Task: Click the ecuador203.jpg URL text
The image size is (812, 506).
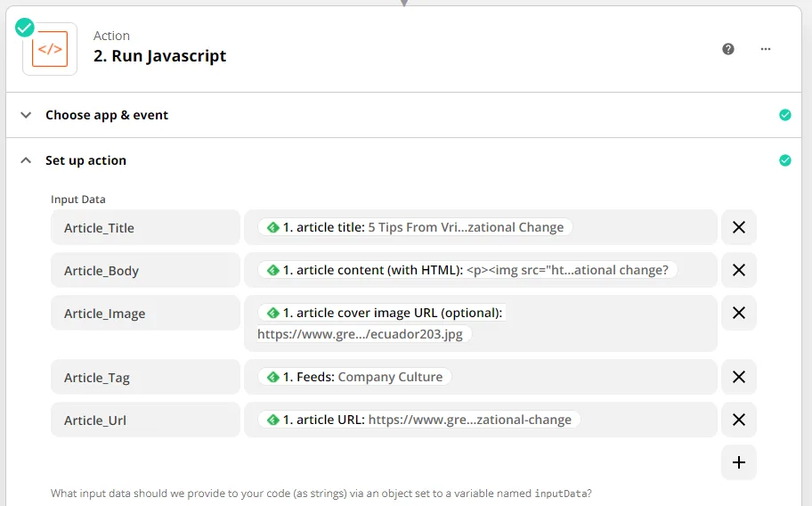Action: pos(360,334)
